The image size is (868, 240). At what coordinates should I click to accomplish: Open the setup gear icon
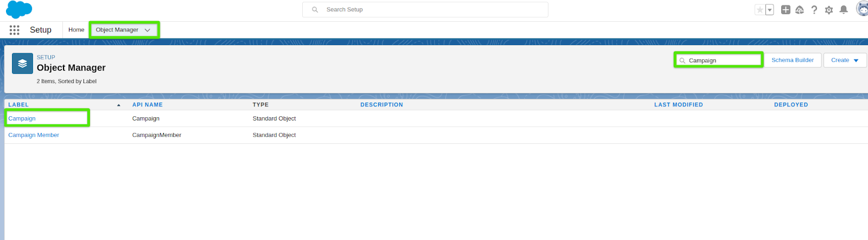point(829,10)
